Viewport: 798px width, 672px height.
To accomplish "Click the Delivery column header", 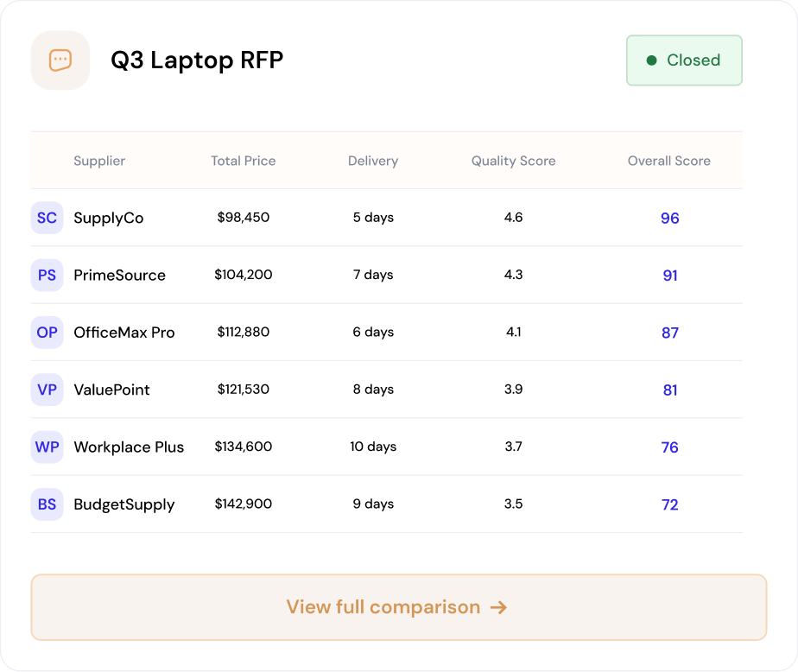I will click(373, 161).
